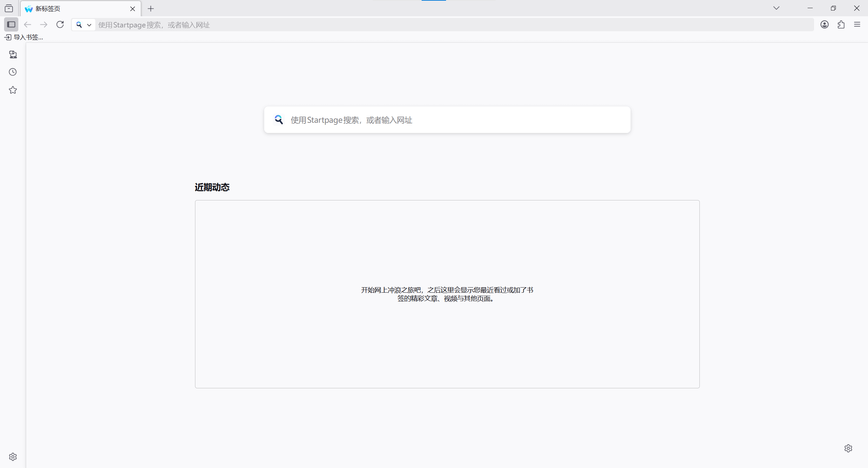Open sidebar settings gear at bottom-left
Image resolution: width=868 pixels, height=468 pixels.
13,457
